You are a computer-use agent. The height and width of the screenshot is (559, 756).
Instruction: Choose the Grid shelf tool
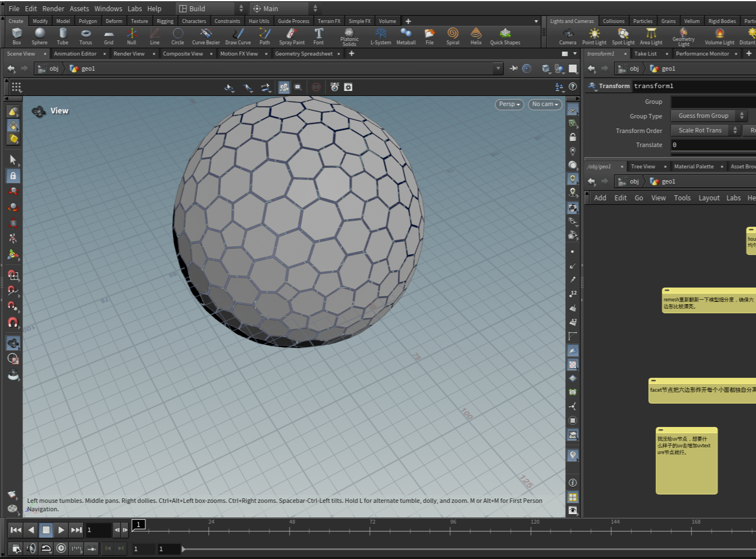pyautogui.click(x=108, y=36)
